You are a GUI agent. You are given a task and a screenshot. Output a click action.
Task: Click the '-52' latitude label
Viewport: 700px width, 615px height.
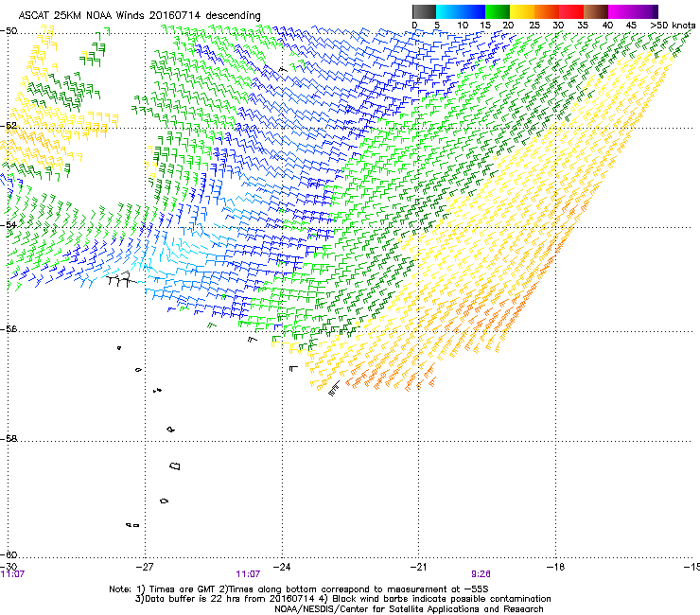tap(9, 126)
